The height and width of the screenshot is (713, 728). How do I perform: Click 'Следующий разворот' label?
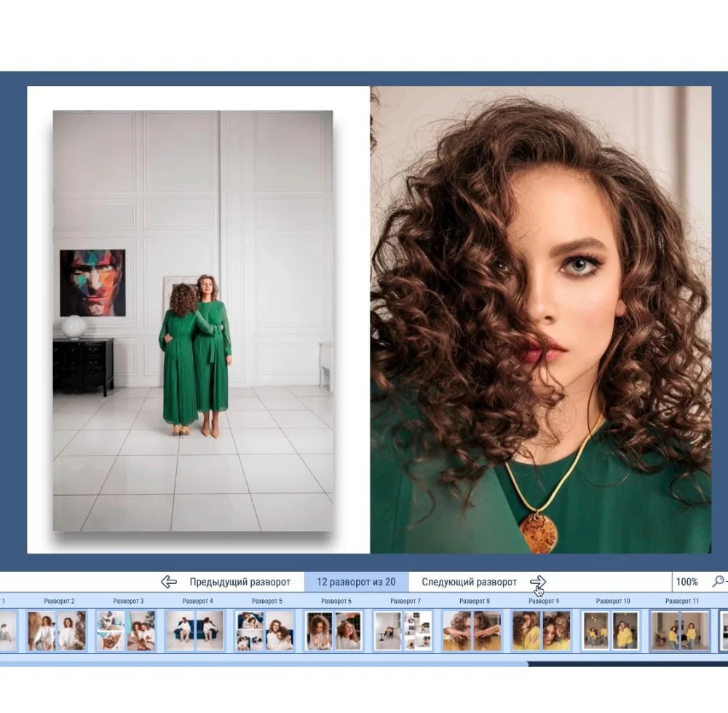pos(469,582)
